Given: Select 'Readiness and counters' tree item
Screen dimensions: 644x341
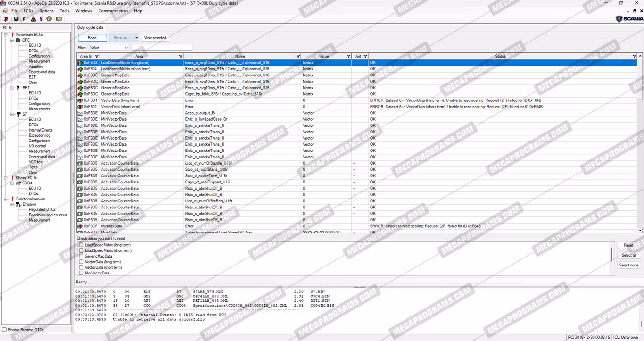Looking at the screenshot, I should [x=48, y=215].
